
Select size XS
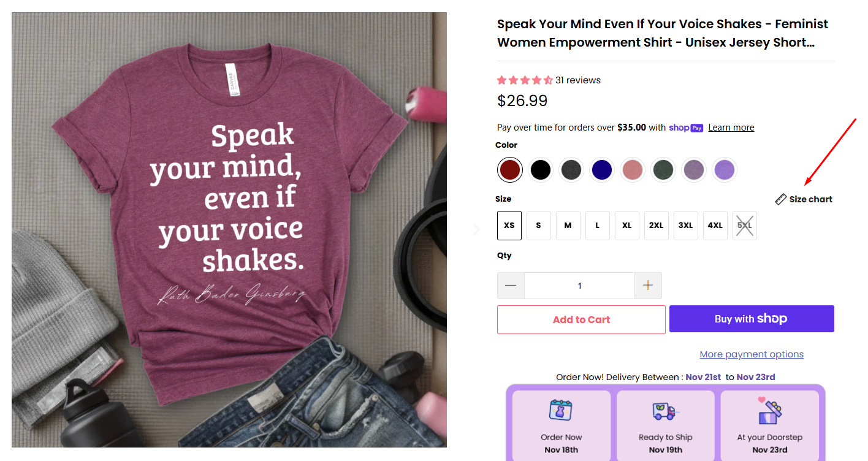tap(509, 226)
